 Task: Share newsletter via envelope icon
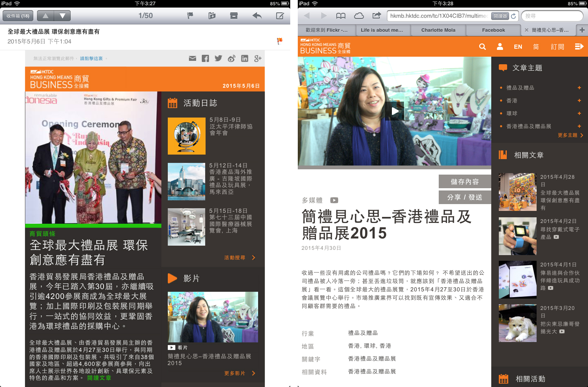pyautogui.click(x=192, y=58)
